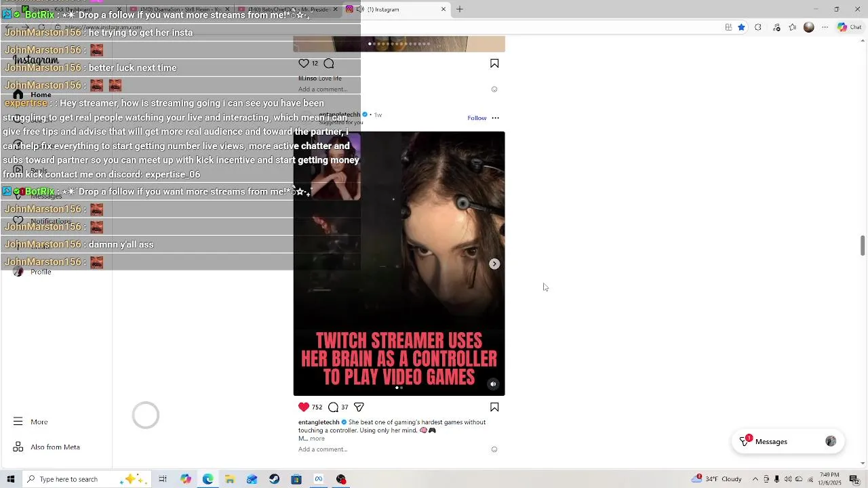The height and width of the screenshot is (488, 868).
Task: Click the page vertical scrollbar thumb
Action: pyautogui.click(x=863, y=245)
